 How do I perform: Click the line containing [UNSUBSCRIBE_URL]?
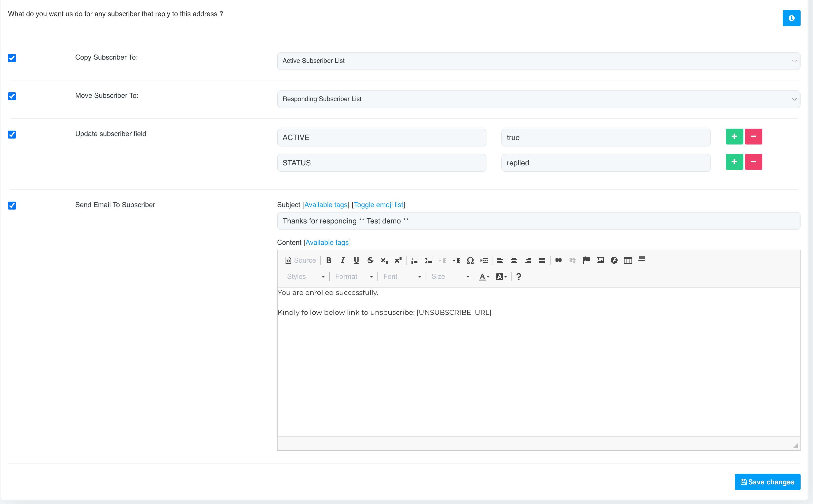384,312
